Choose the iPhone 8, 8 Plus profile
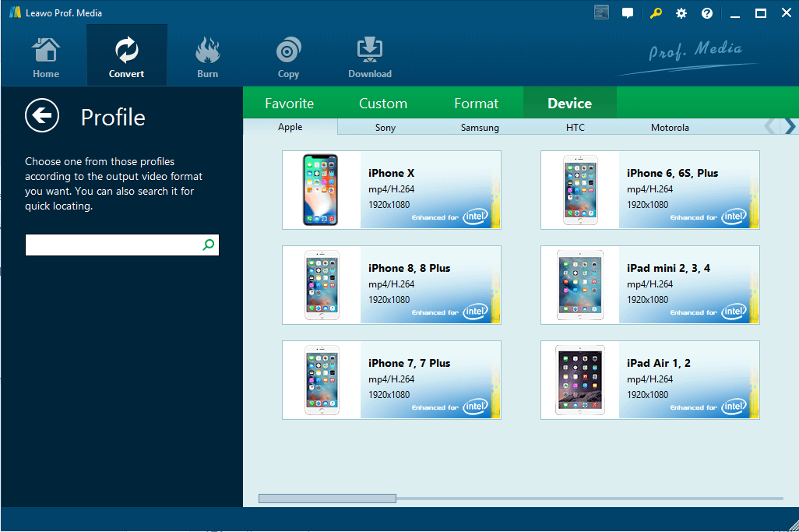 tap(392, 285)
